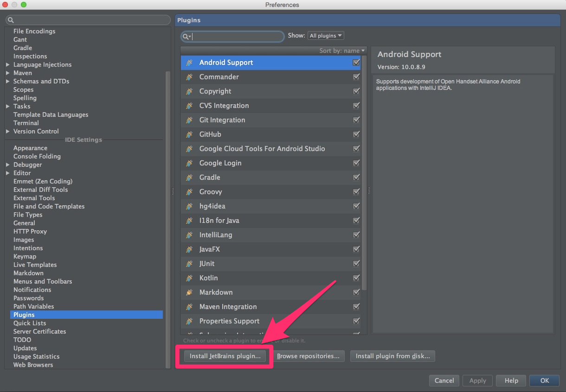Click the magnifier icon in plugin search

tap(186, 37)
